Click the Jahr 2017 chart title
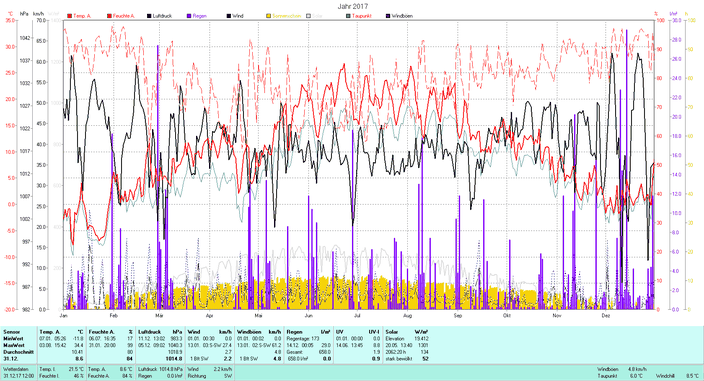The height and width of the screenshot is (381, 704). tap(353, 6)
